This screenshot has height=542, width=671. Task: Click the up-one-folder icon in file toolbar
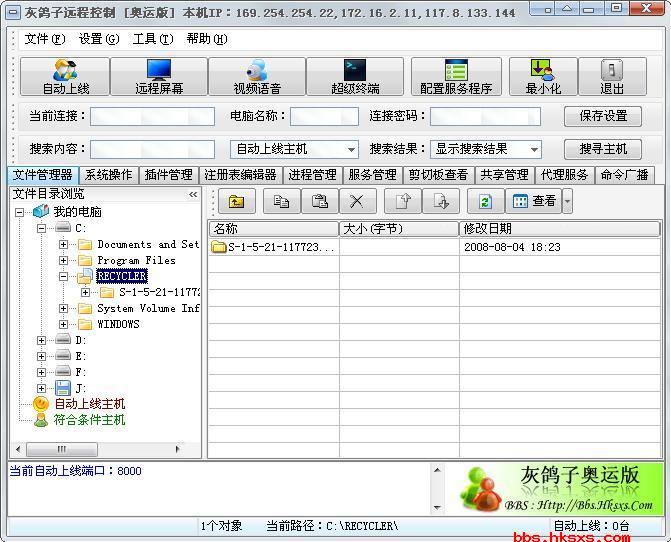235,201
